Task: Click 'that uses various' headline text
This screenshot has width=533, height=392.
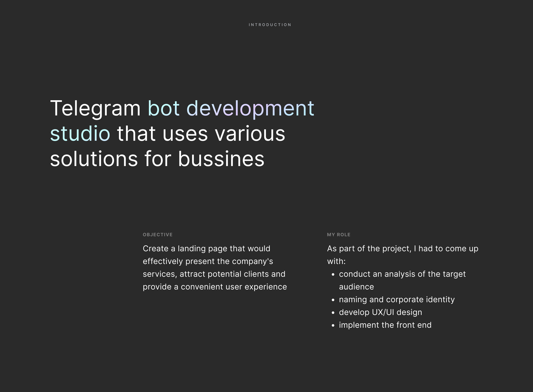Action: point(201,134)
